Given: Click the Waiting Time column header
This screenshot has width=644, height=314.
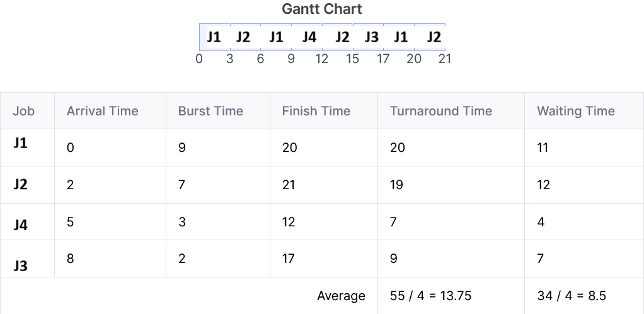Looking at the screenshot, I should click(x=576, y=111).
